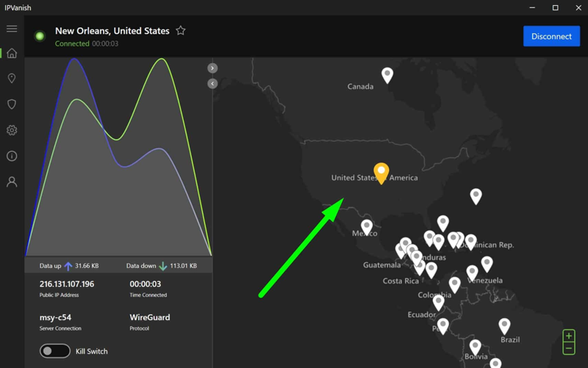
Task: Open the Locations pin icon in sidebar
Action: tap(12, 79)
